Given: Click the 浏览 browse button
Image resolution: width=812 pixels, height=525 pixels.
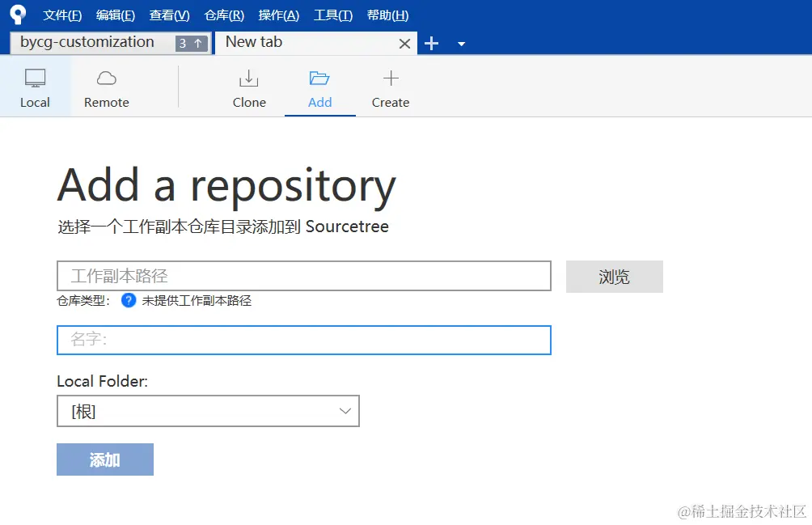Looking at the screenshot, I should click(614, 277).
